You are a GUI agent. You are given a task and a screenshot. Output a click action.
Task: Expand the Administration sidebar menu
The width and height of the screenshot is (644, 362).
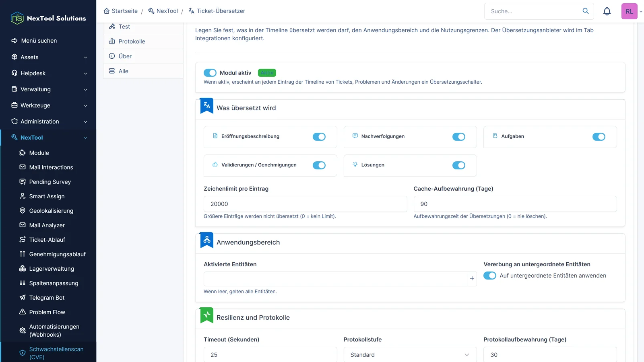[x=49, y=121]
